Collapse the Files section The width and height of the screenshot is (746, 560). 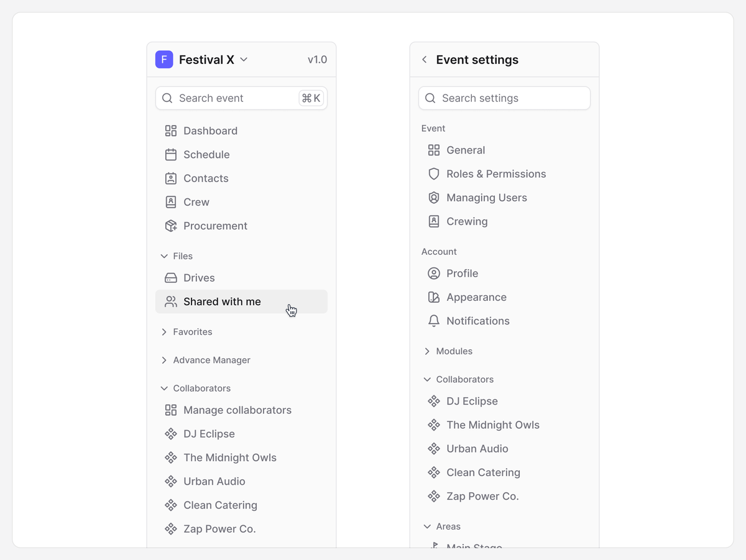[177, 256]
